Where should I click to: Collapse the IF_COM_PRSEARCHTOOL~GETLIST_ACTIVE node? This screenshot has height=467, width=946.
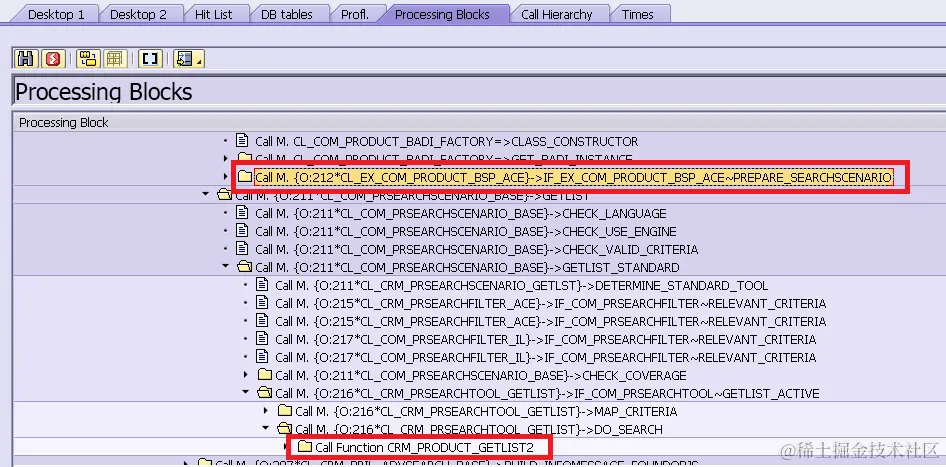[x=246, y=393]
